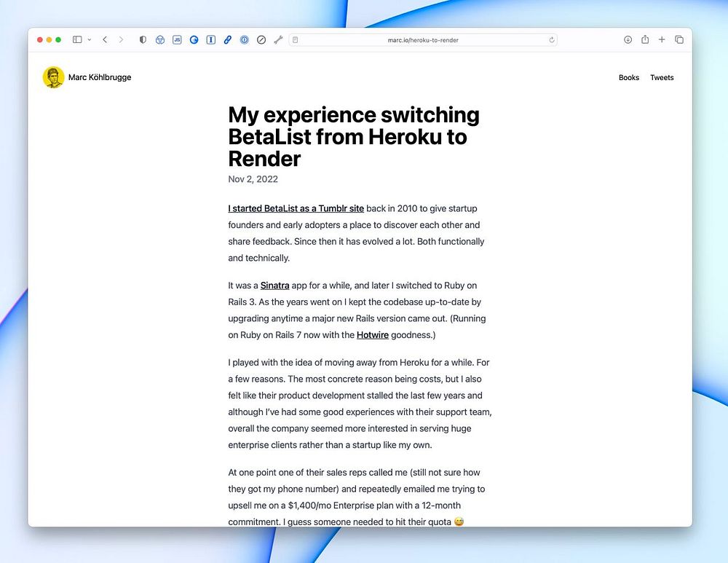Open the Books page in site navigation

(629, 78)
